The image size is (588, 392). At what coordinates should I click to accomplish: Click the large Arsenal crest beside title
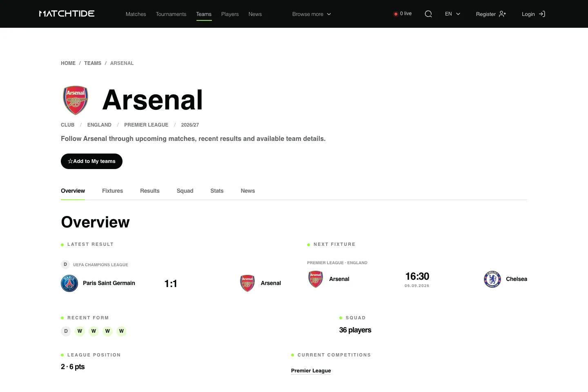point(76,100)
